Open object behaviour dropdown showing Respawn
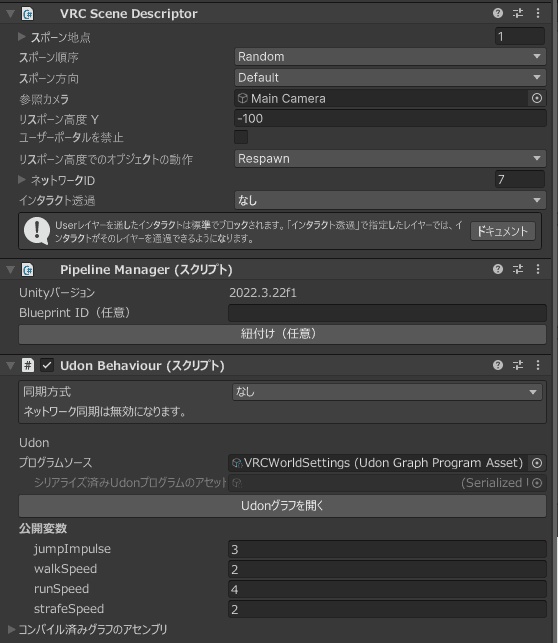Viewport: 558px width, 643px height. [x=390, y=159]
